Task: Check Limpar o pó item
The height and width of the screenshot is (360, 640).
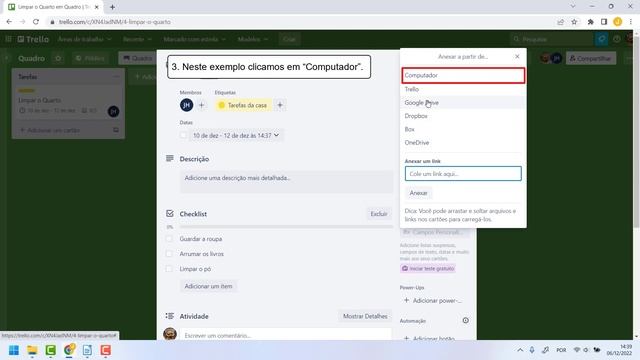Action: point(169,269)
